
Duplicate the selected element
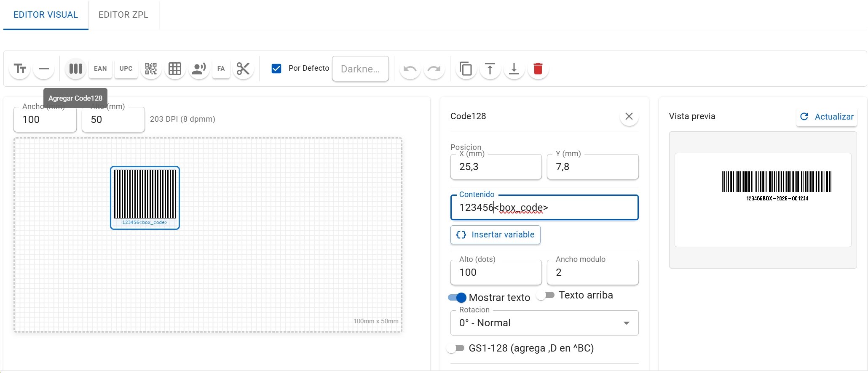(466, 69)
